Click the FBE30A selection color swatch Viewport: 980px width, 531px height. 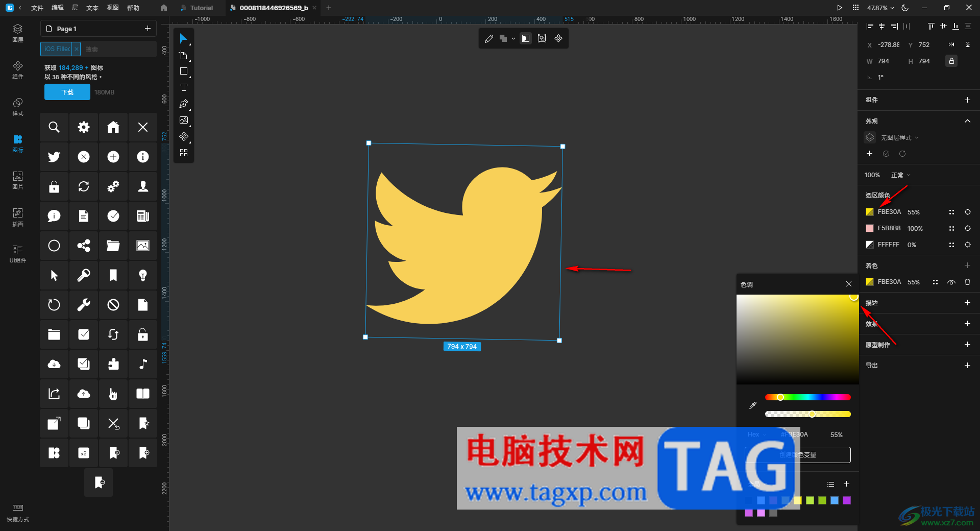click(870, 212)
